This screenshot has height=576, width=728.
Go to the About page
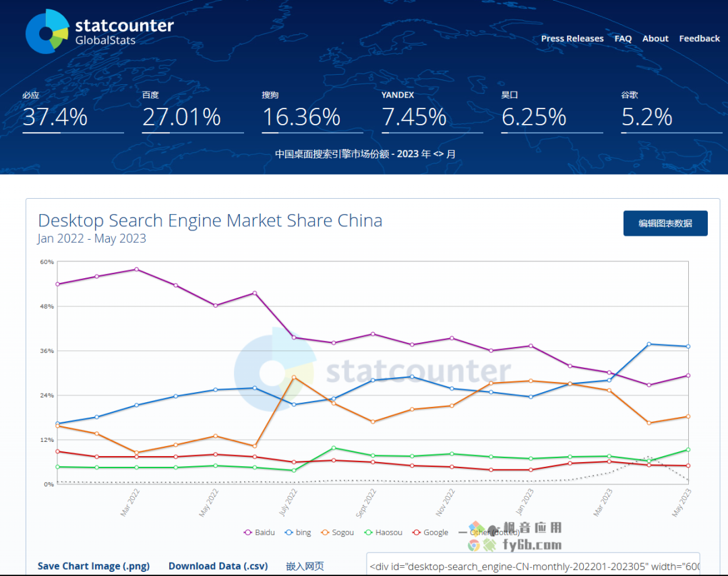click(x=655, y=38)
